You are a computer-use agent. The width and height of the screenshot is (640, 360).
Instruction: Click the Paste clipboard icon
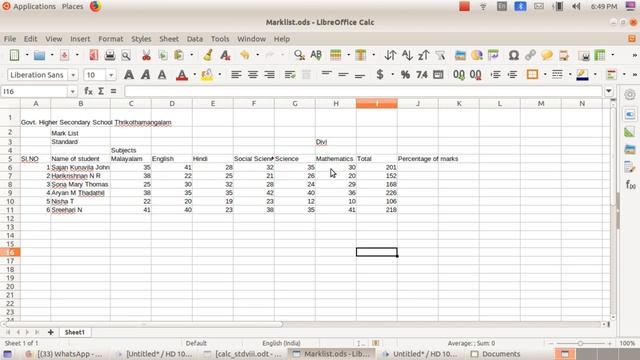coord(178,55)
